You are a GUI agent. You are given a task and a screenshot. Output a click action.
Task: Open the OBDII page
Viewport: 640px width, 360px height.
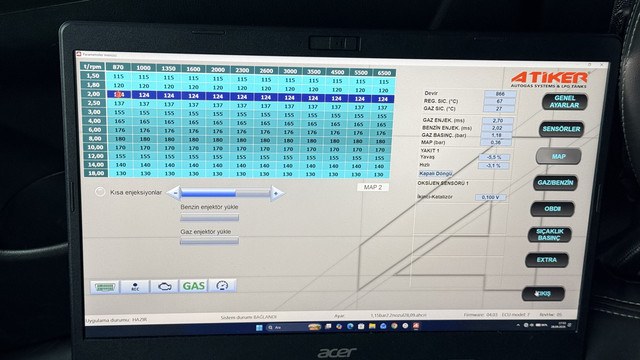(552, 209)
